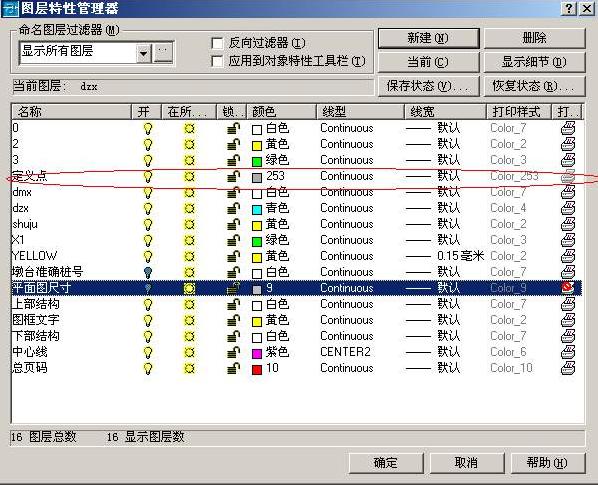
Task: Click 新建 button to create layer
Action: 428,39
